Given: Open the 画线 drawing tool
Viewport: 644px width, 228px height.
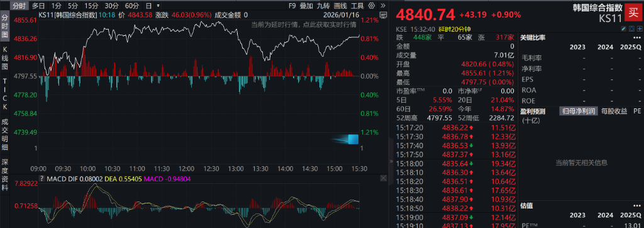Looking at the screenshot, I should tap(340, 6).
